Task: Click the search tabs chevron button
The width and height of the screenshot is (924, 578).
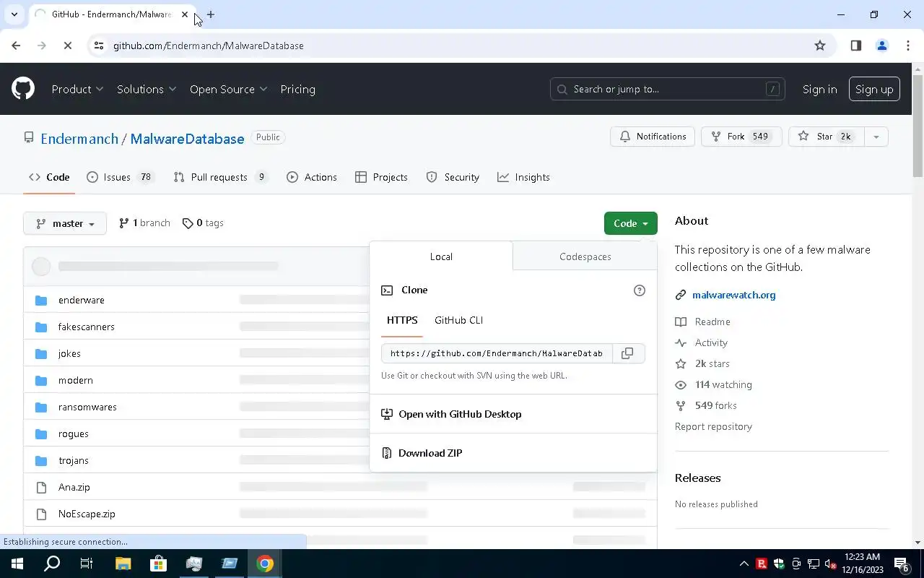Action: point(14,14)
